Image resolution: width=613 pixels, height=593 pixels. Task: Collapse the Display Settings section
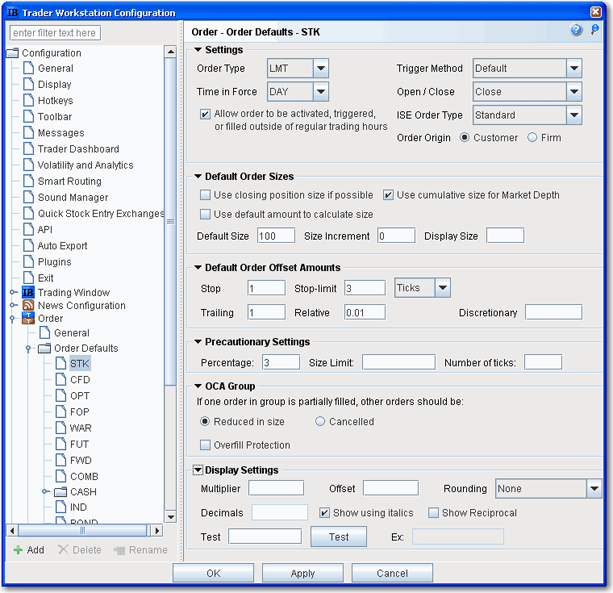click(198, 470)
